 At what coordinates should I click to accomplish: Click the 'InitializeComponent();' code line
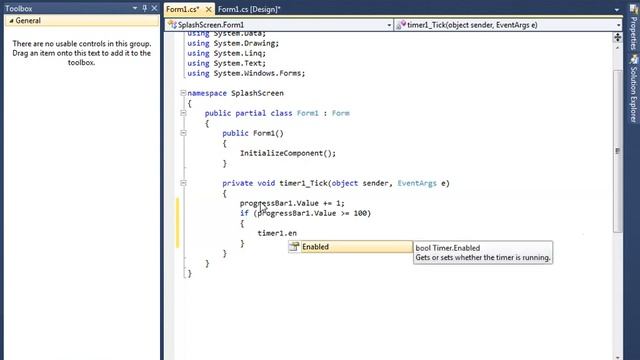pyautogui.click(x=288, y=153)
